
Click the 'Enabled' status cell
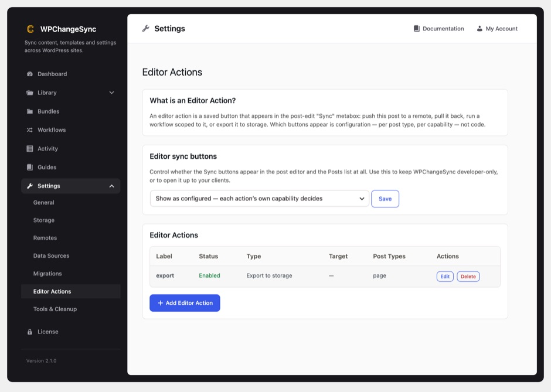click(209, 276)
